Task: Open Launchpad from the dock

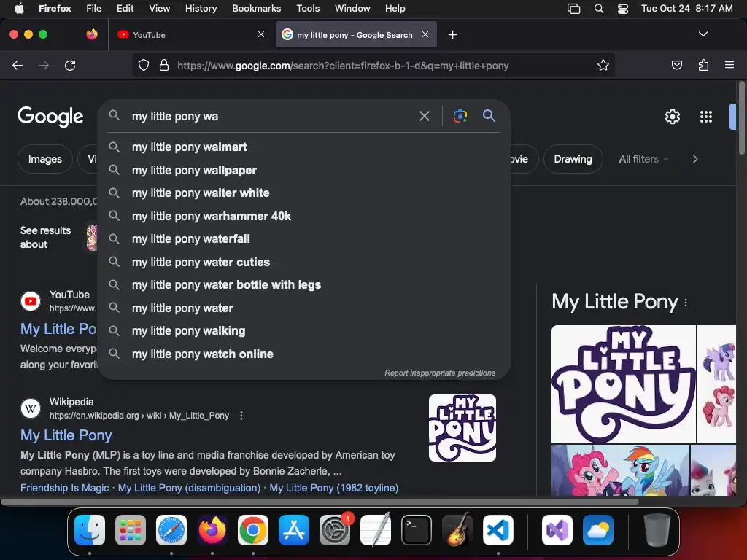Action: click(x=131, y=530)
